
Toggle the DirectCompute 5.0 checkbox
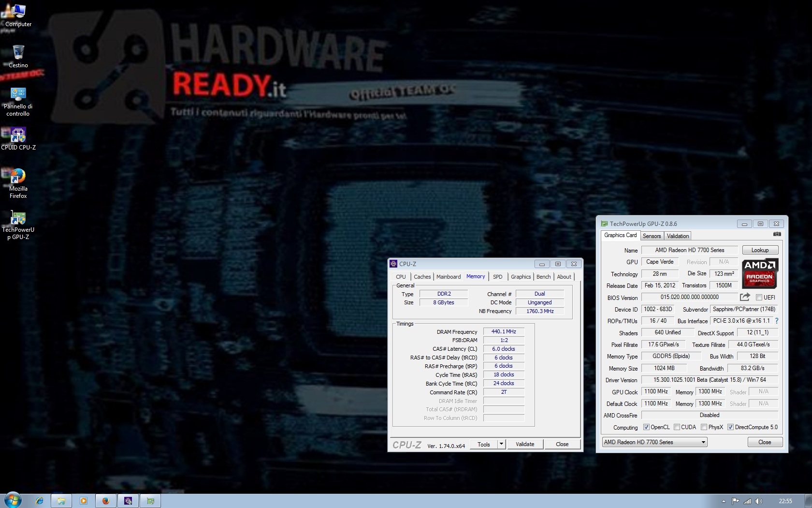pos(730,427)
